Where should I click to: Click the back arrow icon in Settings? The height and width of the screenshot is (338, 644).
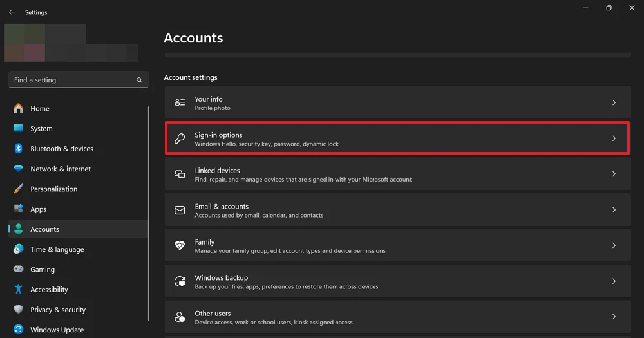tap(12, 12)
